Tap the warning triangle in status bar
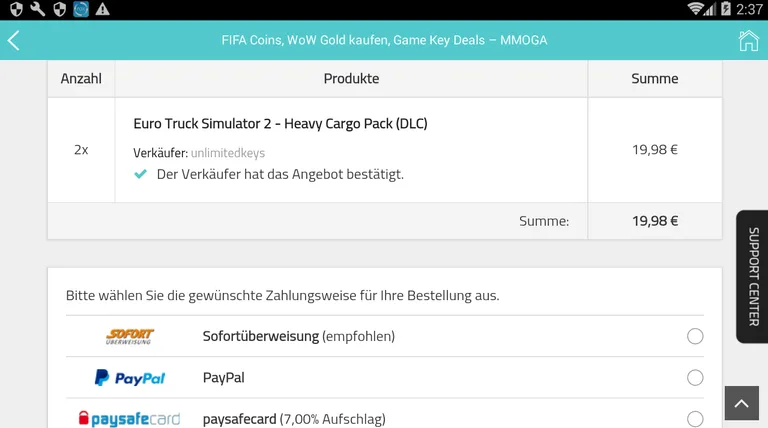The image size is (768, 428). click(x=103, y=9)
